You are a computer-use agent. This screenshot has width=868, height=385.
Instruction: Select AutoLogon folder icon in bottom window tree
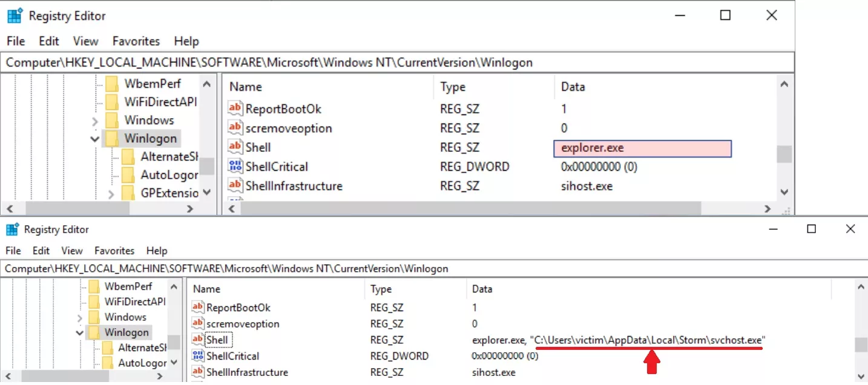108,363
